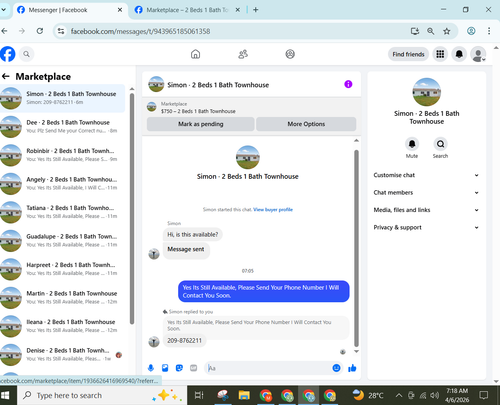Open Marketplace $750 listing header link
Image resolution: width=500 pixels, height=405 pixels.
(251, 107)
